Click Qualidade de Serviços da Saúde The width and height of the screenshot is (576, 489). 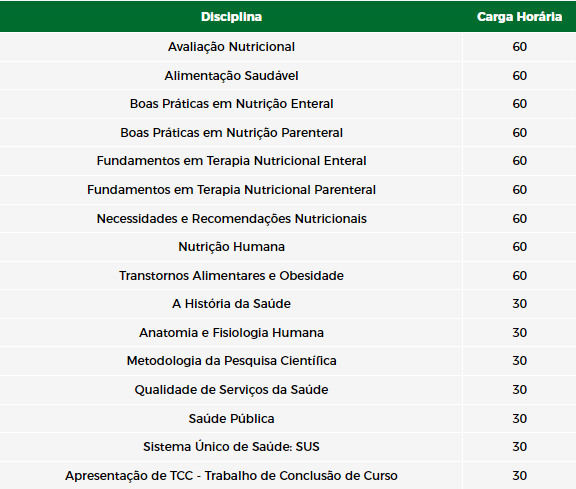231,390
